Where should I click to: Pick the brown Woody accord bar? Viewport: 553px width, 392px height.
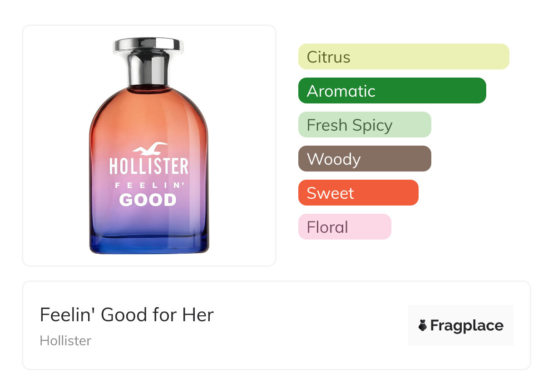(364, 159)
